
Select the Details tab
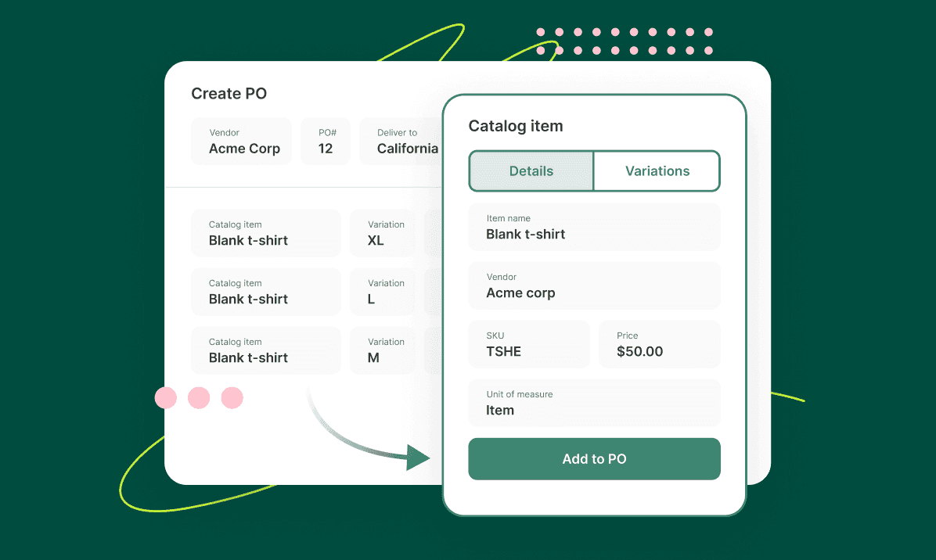(x=531, y=171)
